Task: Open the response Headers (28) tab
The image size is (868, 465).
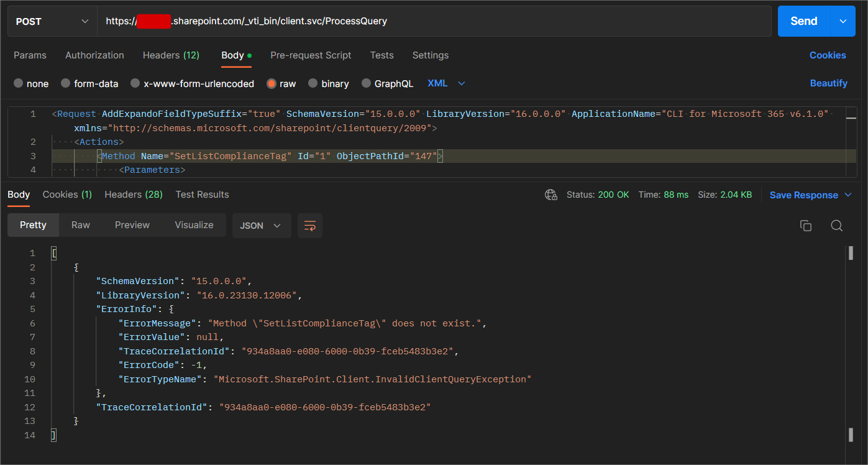Action: pos(134,195)
